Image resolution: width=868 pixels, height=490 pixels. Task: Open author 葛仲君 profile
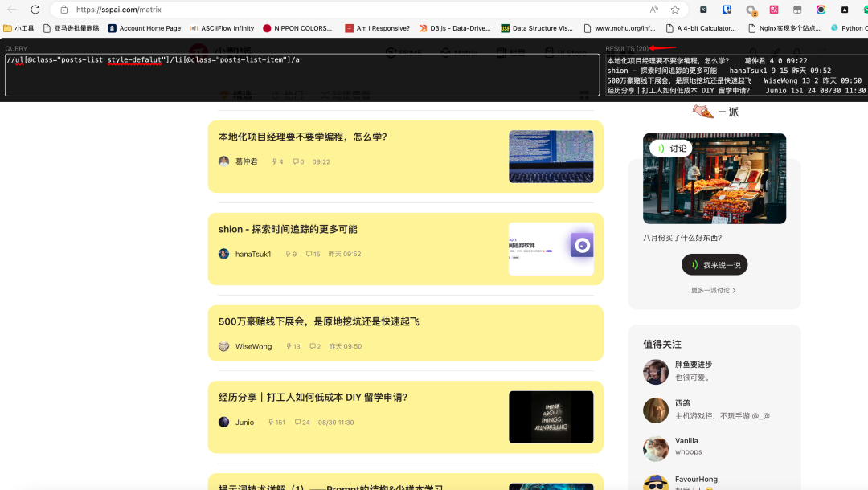pos(247,161)
